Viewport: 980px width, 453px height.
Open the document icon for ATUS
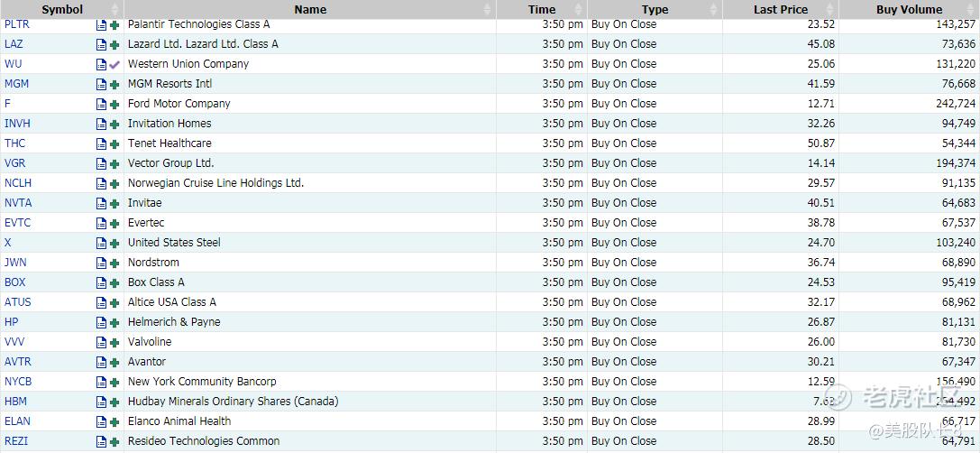click(101, 303)
